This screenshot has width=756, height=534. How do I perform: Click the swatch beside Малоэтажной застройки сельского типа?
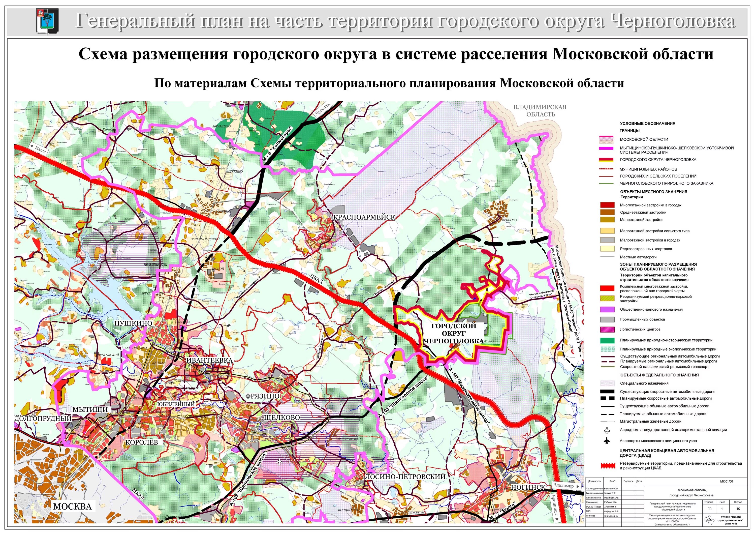[x=608, y=231]
